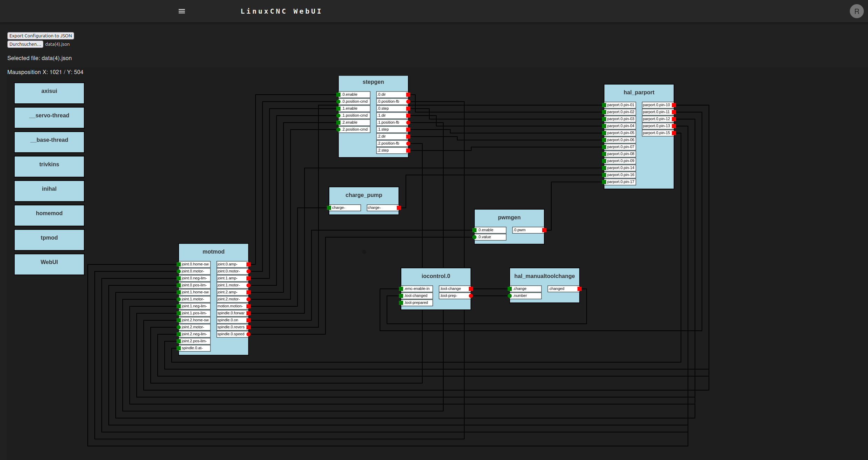Click the LinuxCNC WebUI header title
This screenshot has width=868, height=460.
(281, 11)
